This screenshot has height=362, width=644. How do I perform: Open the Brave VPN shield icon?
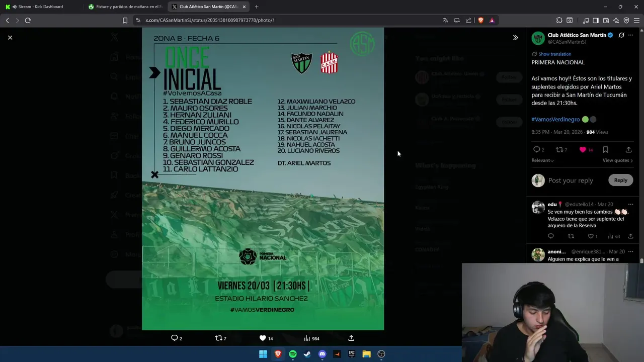click(626, 20)
